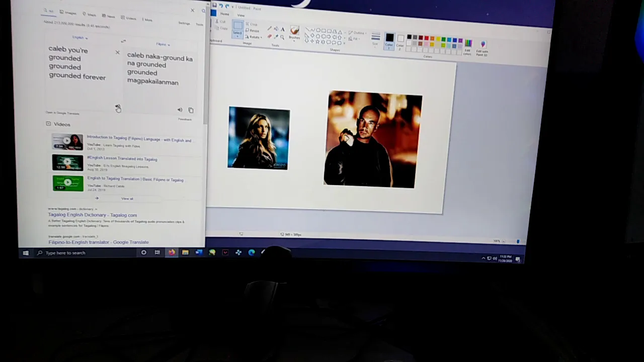
Task: Expand the Shapes gallery arrow
Action: (345, 43)
